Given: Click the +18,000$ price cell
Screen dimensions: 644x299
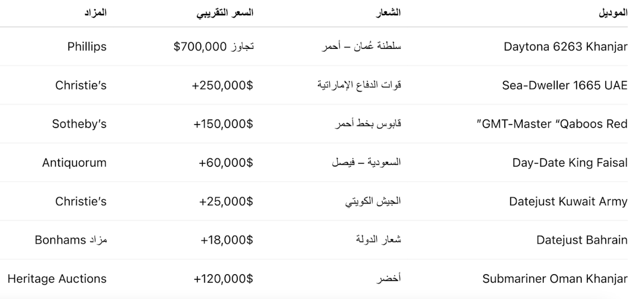Looking at the screenshot, I should click(x=227, y=240).
